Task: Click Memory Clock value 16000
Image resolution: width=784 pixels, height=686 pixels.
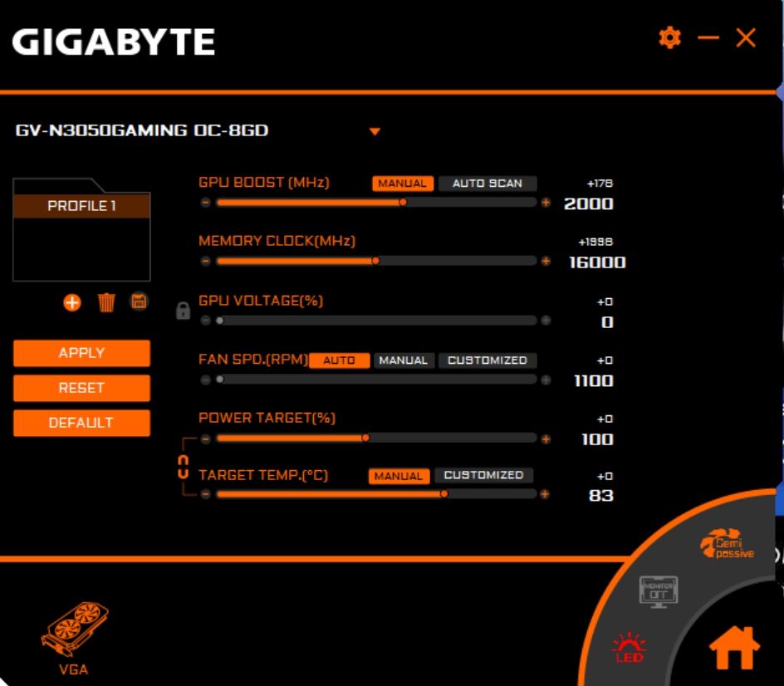Action: tap(597, 262)
